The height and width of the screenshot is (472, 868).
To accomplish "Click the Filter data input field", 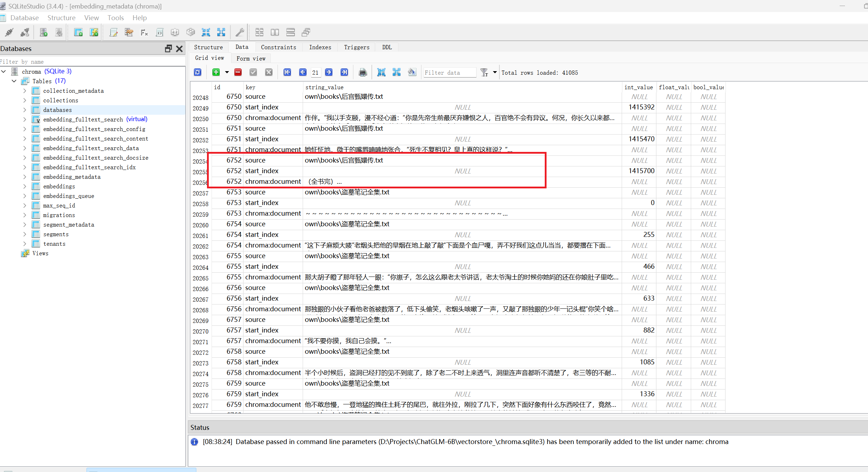I will tap(449, 73).
